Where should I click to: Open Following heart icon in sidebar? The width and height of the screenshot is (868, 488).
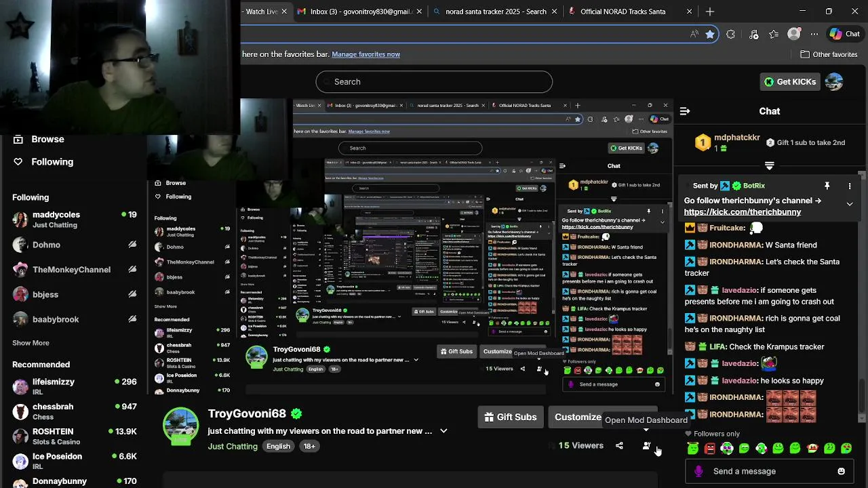(18, 161)
